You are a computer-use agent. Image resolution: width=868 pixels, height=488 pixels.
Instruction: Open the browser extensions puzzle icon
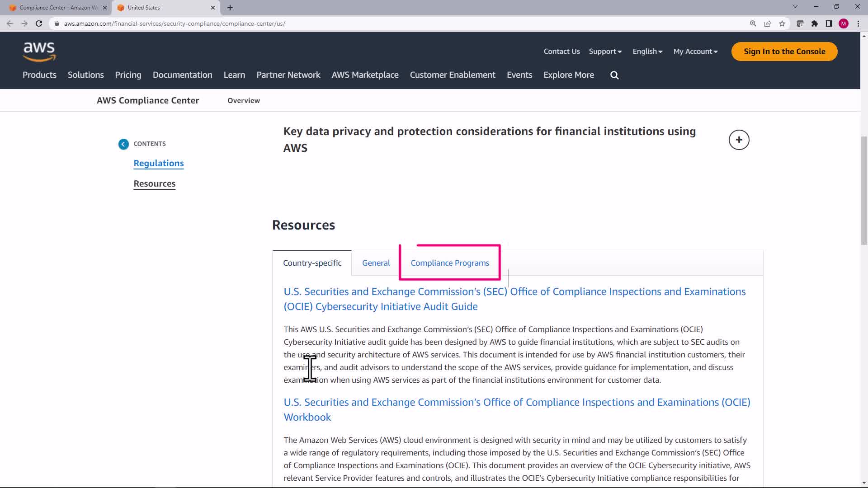815,23
